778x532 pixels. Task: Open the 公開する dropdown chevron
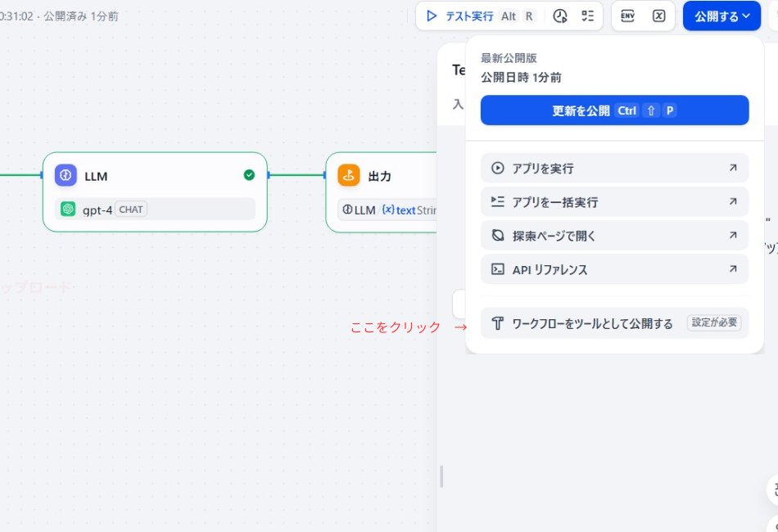coord(746,16)
